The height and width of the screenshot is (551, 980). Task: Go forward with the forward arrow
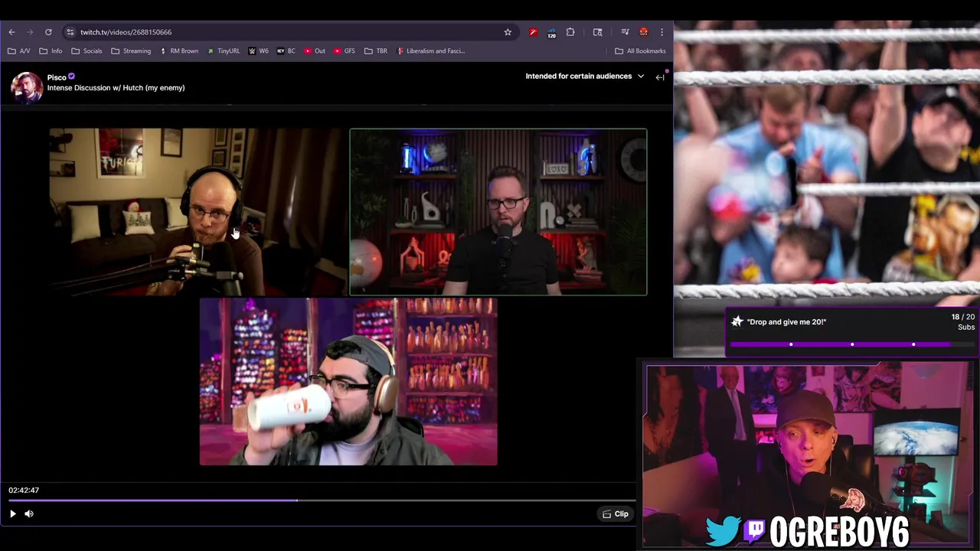pyautogui.click(x=30, y=32)
